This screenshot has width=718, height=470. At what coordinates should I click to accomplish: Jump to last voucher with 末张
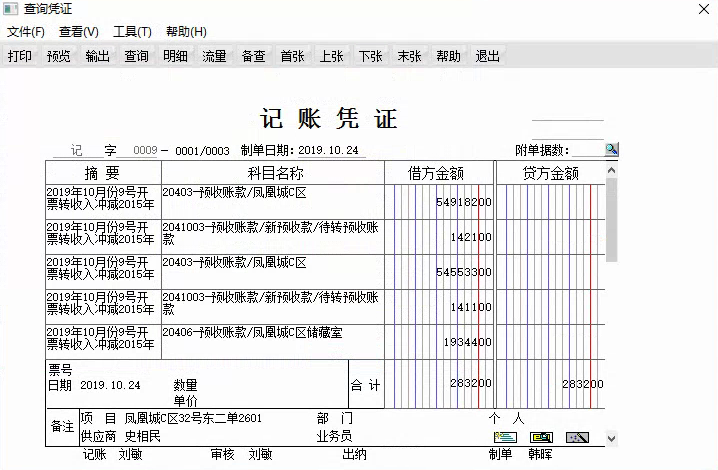(409, 56)
